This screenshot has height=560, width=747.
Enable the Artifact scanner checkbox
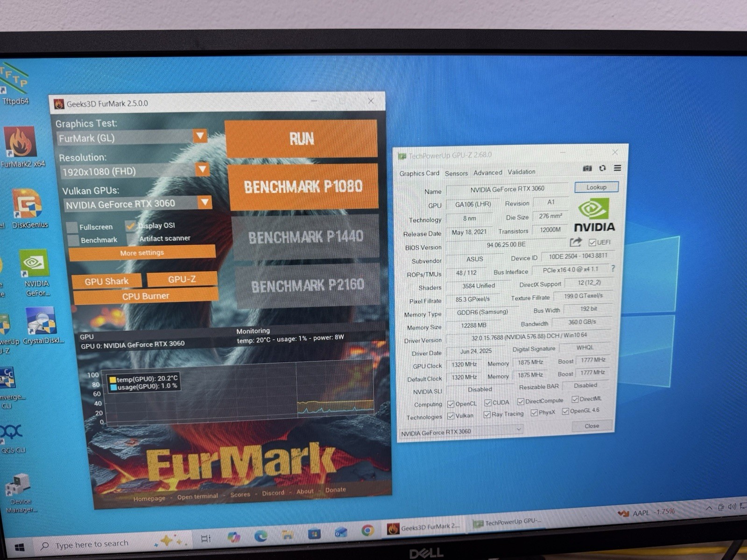(x=132, y=238)
